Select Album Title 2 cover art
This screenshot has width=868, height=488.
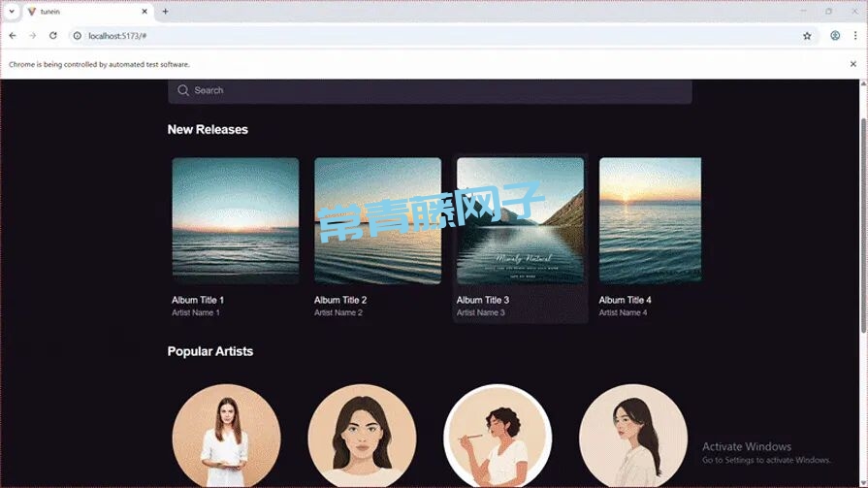point(377,220)
